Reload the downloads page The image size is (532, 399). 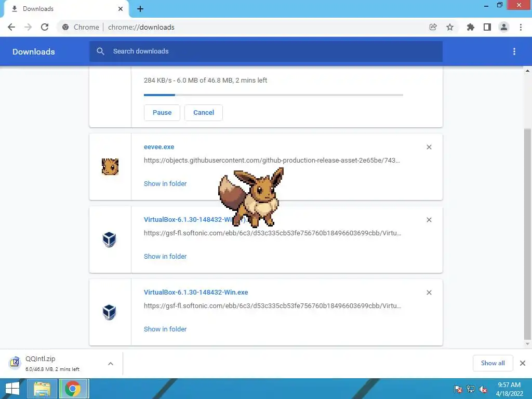[x=45, y=27]
